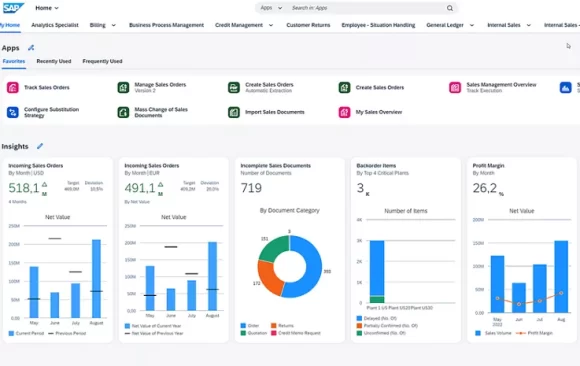Click the Returns legend color swatch

pos(274,326)
